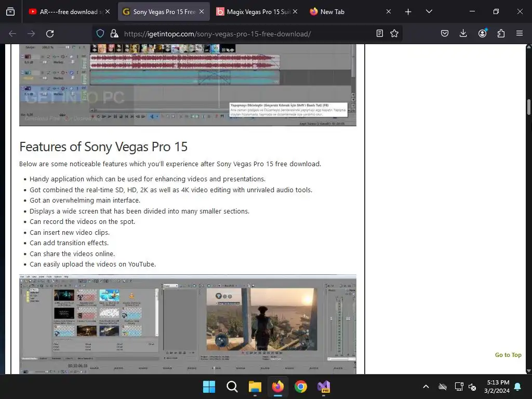
Task: Open Visual Studio Preview from taskbar
Action: click(324, 387)
